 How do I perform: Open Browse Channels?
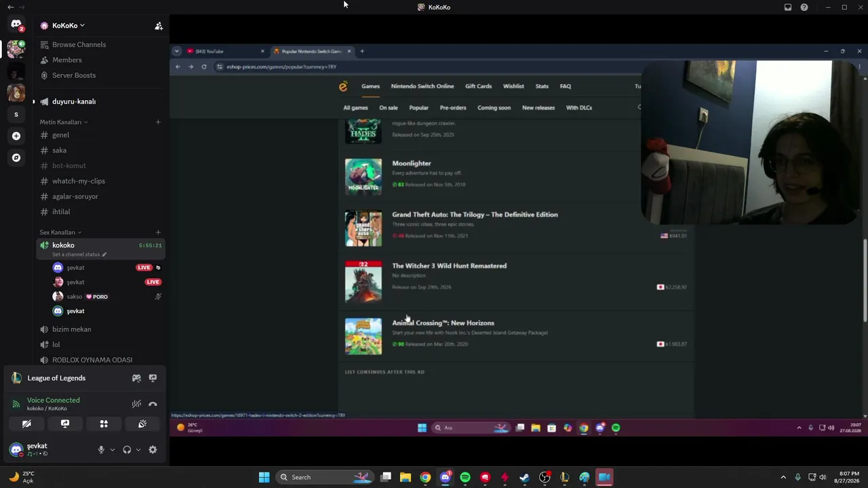tap(100, 45)
